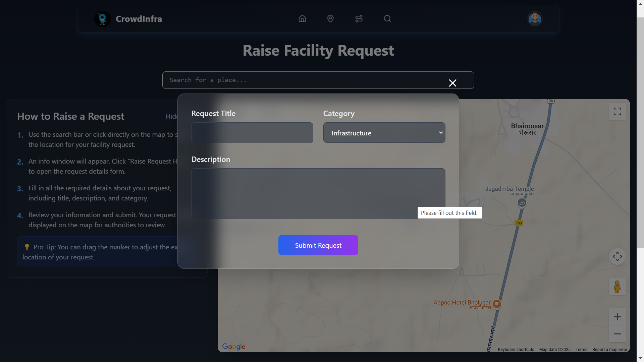
Task: Click the map pin navigation icon
Action: pyautogui.click(x=330, y=19)
